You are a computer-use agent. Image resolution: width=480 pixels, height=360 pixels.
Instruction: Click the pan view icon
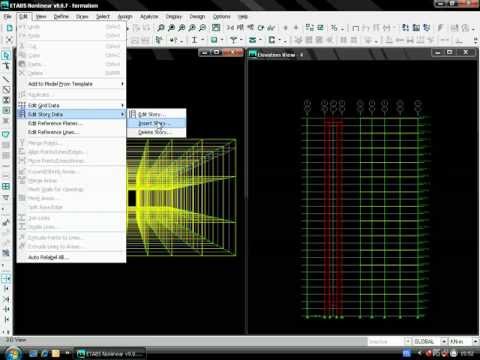[x=216, y=28]
